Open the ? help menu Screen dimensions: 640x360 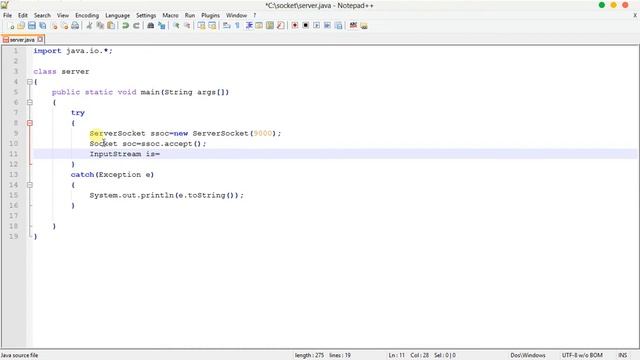click(255, 16)
